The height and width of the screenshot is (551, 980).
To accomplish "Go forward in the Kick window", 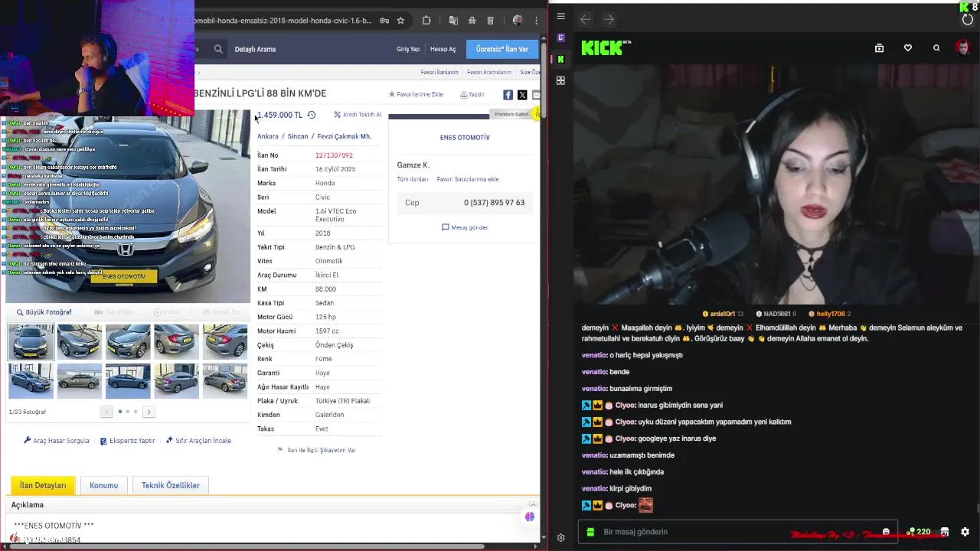I will coord(609,19).
